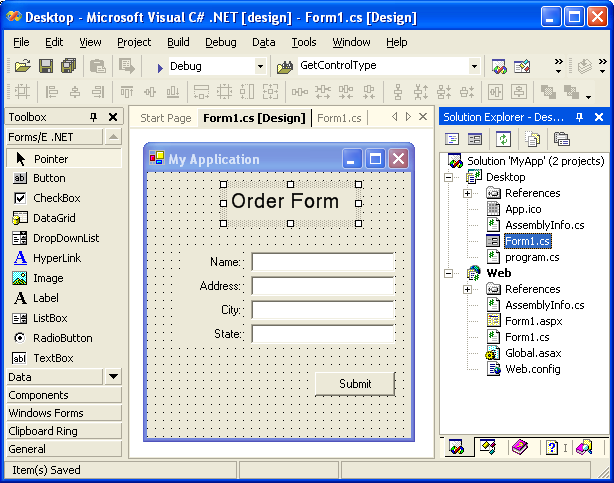The image size is (614, 483).
Task: Expand the Data toolbox section arrow
Action: click(x=113, y=377)
